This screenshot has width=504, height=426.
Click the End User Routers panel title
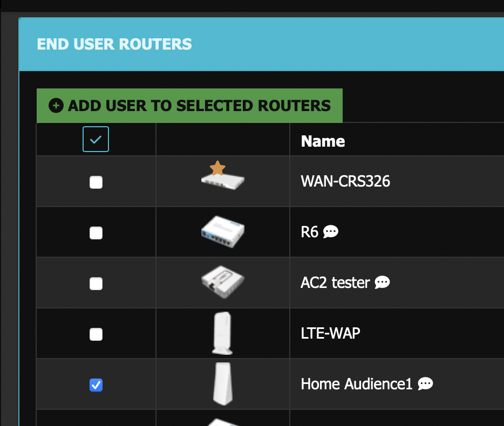(114, 44)
